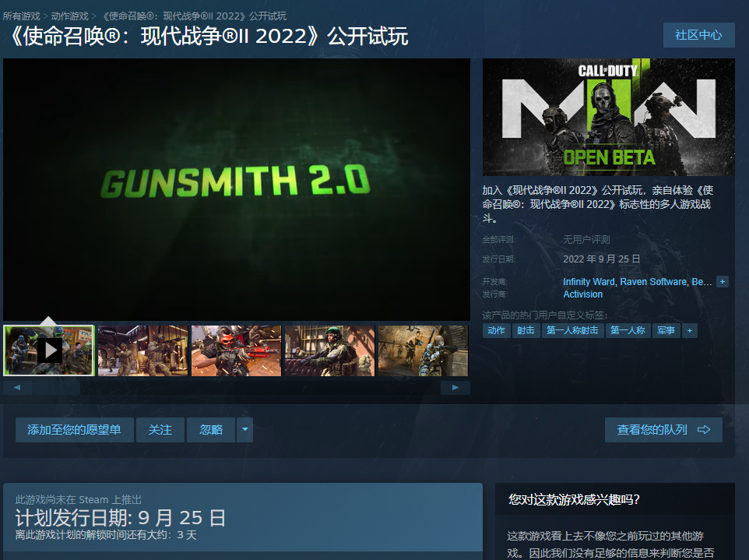Click the page title 《使命召唤®: 现代战争®II 2022》公开试玩
Viewport: 749px width, 560px height.
[x=209, y=37]
